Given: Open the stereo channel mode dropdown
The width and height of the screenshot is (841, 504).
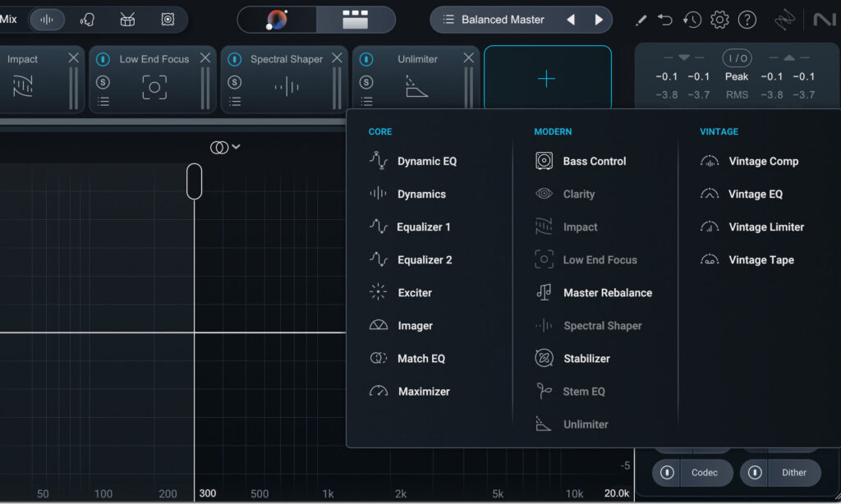Looking at the screenshot, I should 225,148.
